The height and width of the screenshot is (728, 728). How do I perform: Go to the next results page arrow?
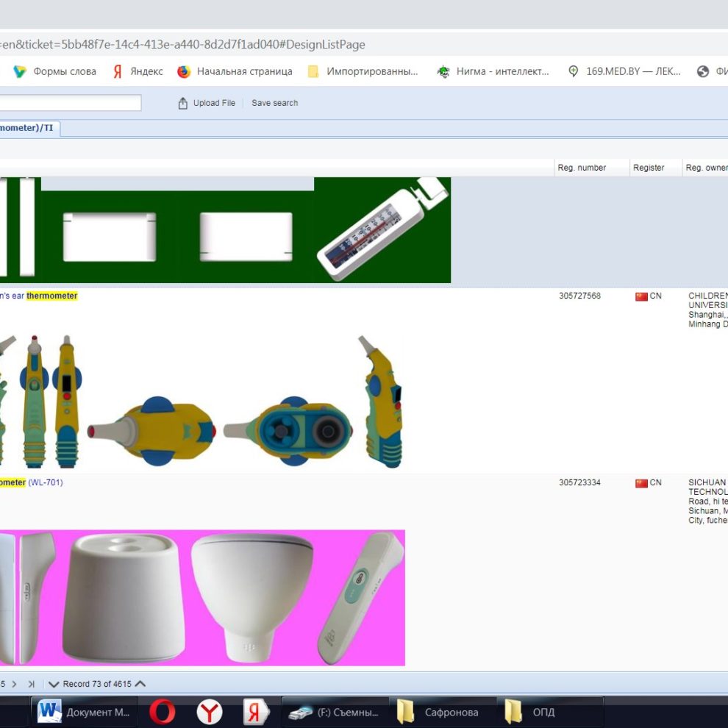(14, 684)
